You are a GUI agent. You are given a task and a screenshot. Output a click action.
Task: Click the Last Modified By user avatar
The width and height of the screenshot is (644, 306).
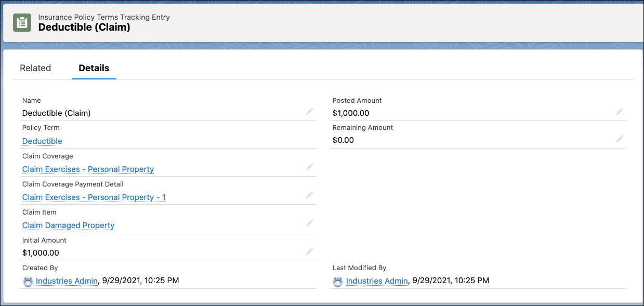(x=338, y=281)
